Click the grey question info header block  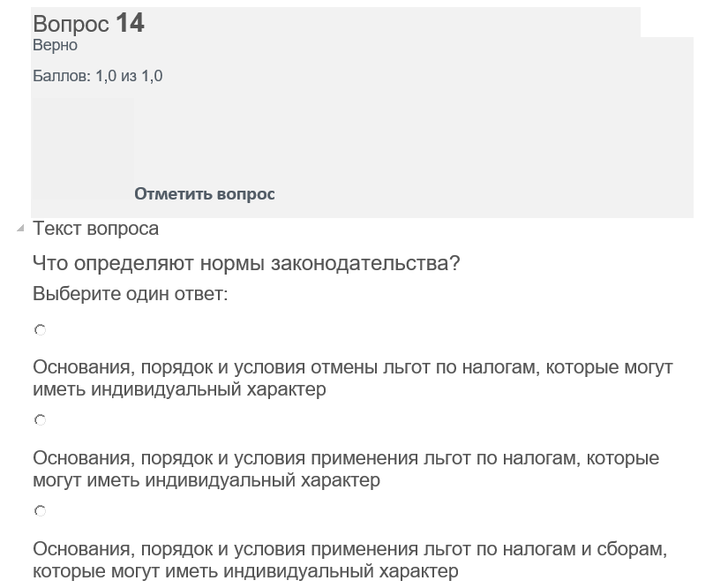click(x=362, y=112)
